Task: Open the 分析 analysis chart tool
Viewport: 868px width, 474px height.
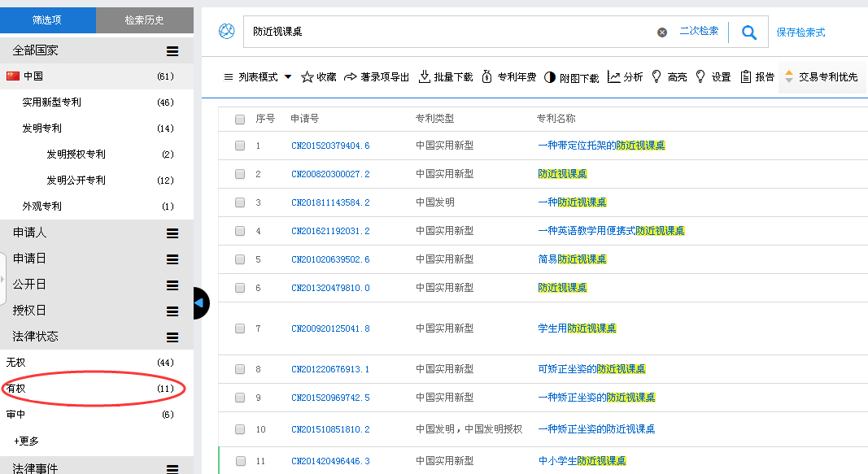Action: click(613, 77)
